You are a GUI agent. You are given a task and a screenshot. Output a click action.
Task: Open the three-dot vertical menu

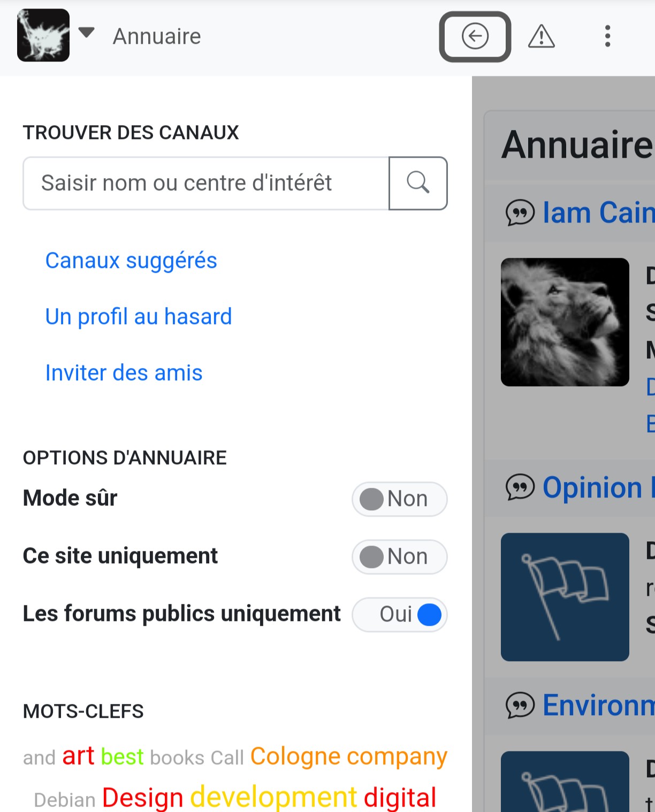tap(607, 36)
